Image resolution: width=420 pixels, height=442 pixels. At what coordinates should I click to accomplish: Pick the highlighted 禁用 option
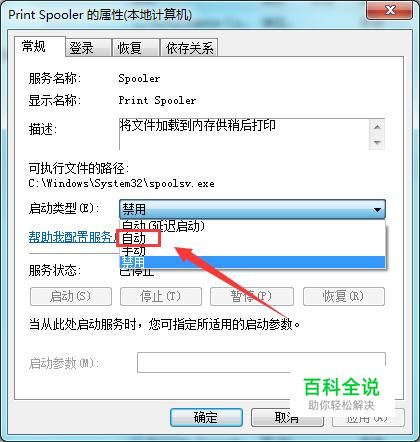(252, 262)
